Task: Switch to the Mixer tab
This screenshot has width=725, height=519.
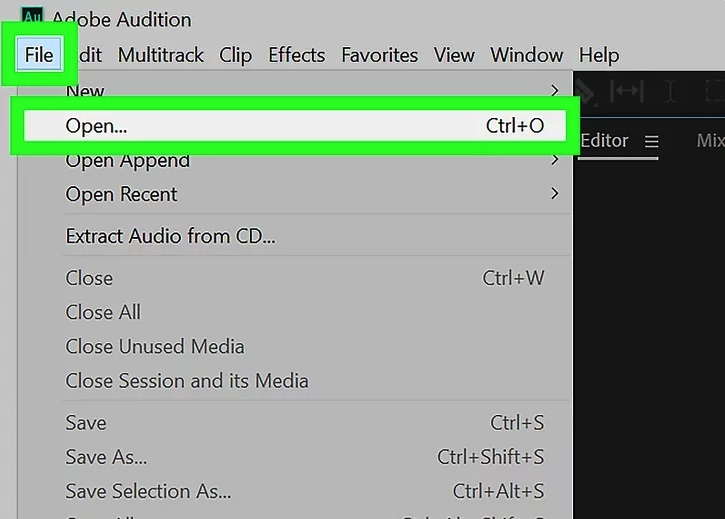Action: tap(710, 141)
